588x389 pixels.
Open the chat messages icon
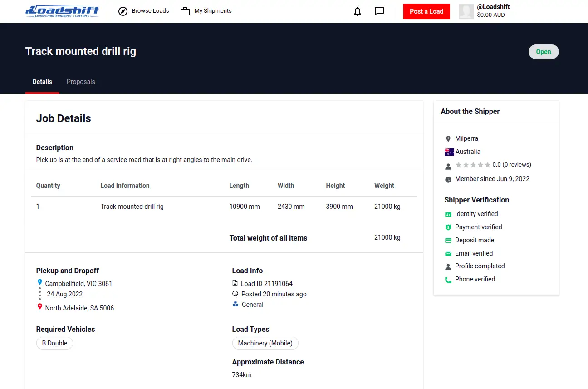tap(379, 11)
